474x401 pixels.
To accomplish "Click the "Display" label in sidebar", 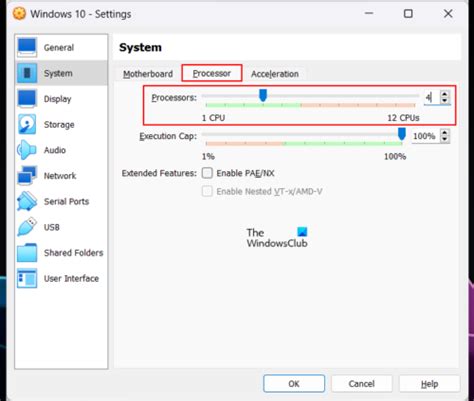I will (58, 99).
